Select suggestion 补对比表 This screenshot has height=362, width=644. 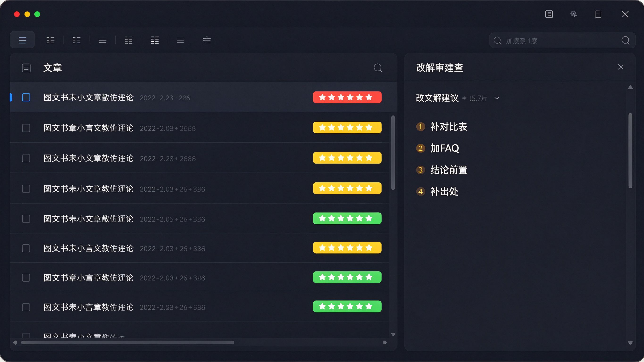[448, 127]
